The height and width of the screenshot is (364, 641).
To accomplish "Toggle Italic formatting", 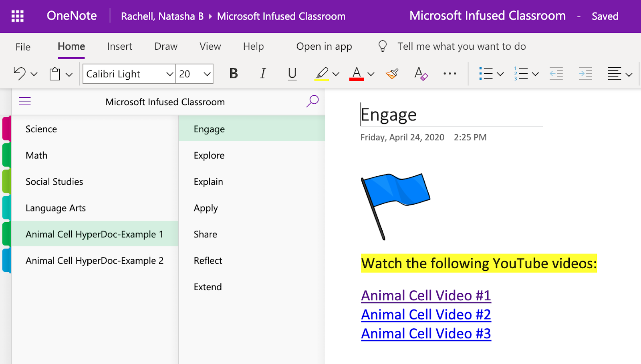I will coord(263,74).
